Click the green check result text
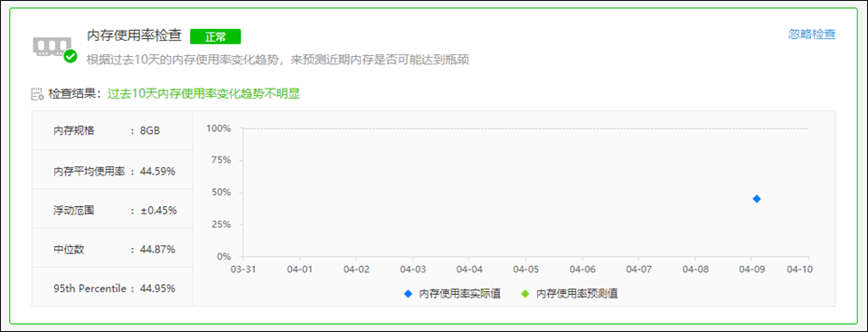 tap(203, 94)
